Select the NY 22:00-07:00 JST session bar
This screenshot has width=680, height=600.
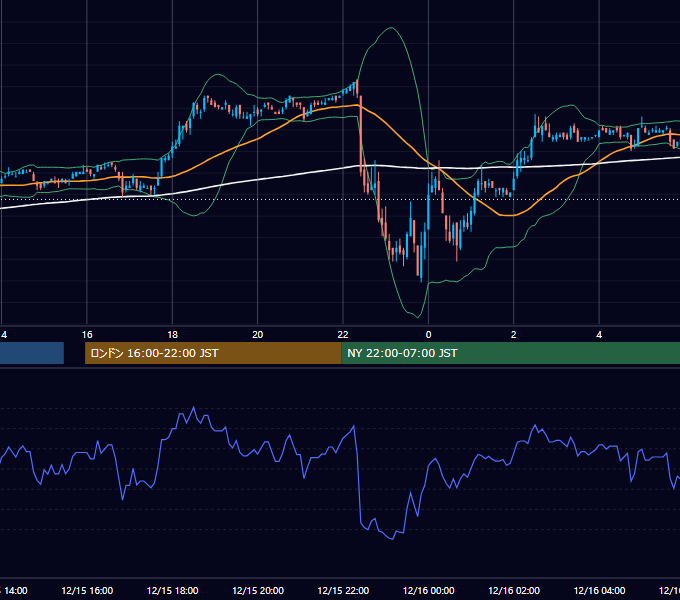tap(510, 353)
